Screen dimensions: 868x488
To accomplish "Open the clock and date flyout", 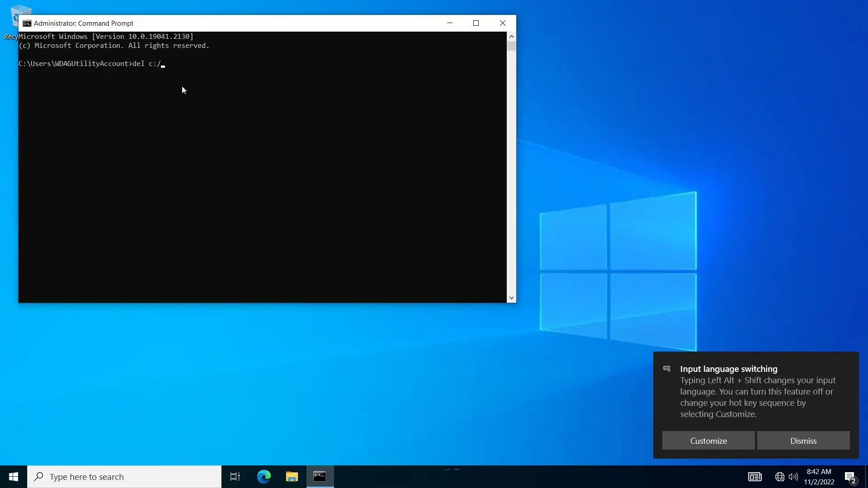I will coord(819,477).
